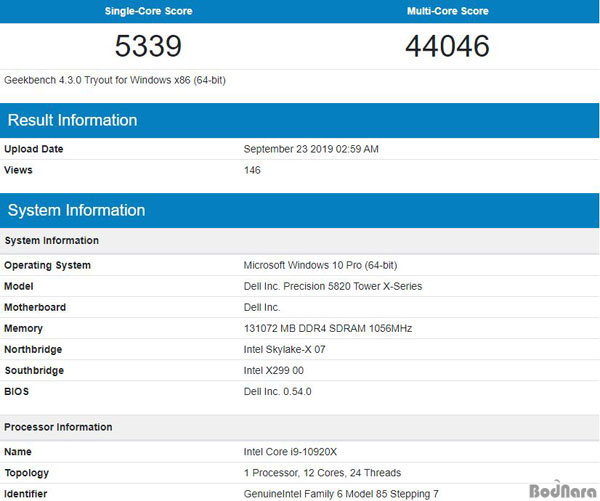Viewport: 600px width, 501px height.
Task: Click the gray System Information subheader row
Action: click(300, 241)
